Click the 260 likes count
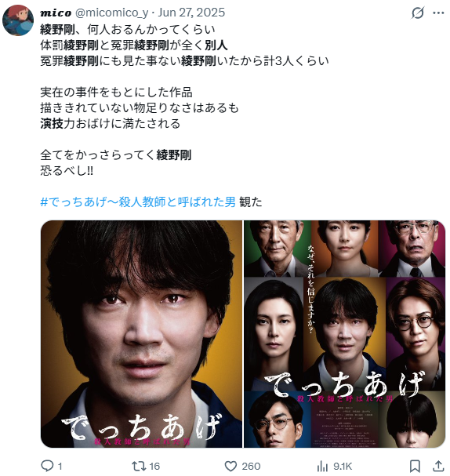The width and height of the screenshot is (450, 476). tap(251, 467)
